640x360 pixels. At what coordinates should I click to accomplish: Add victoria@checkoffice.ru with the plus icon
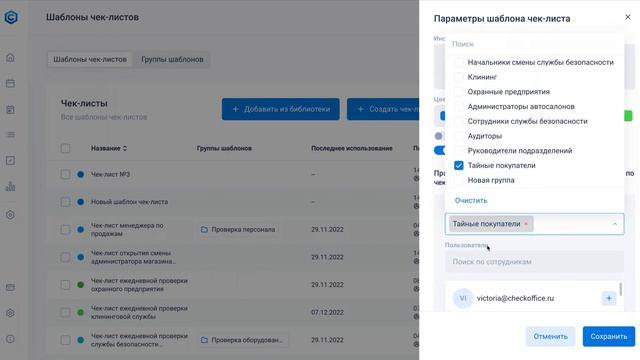tap(609, 298)
